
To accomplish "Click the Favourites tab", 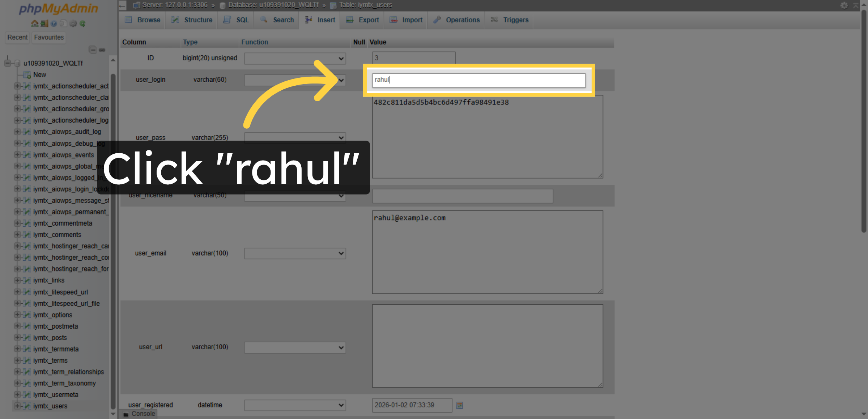I will coord(48,37).
